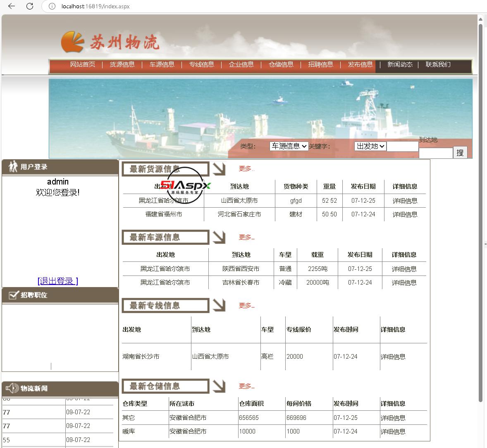Screen dimensions: 487x448
Task: Click cell 高栏 in dedicated line table
Action: 267,356
